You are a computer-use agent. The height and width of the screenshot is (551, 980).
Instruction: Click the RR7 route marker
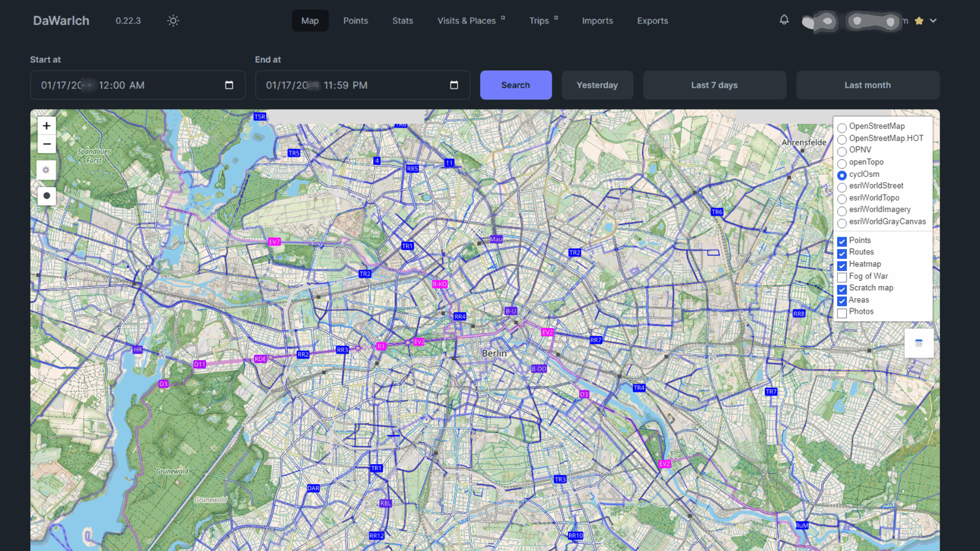(x=596, y=340)
